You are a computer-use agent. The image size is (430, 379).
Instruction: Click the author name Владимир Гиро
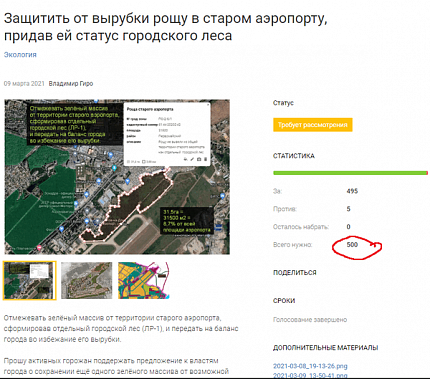(71, 84)
